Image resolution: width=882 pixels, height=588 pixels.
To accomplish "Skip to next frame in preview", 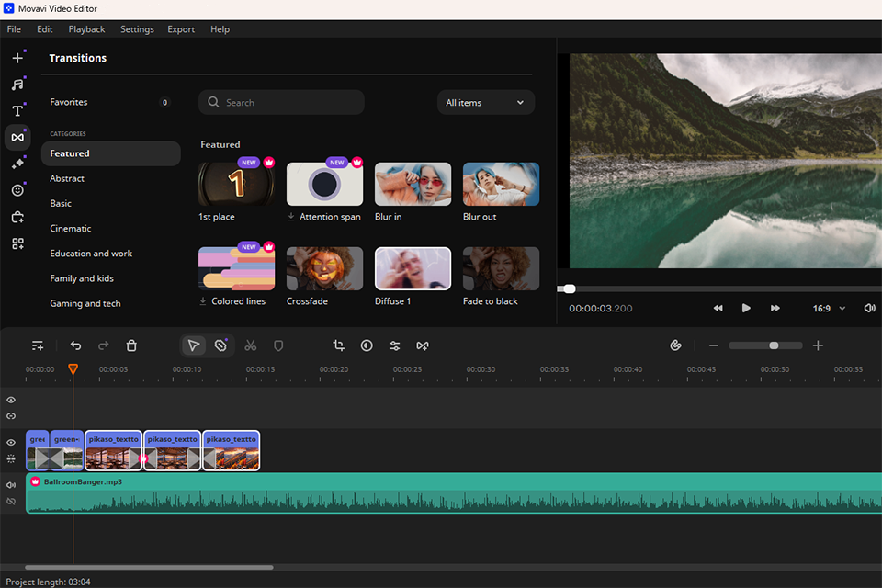I will point(775,308).
